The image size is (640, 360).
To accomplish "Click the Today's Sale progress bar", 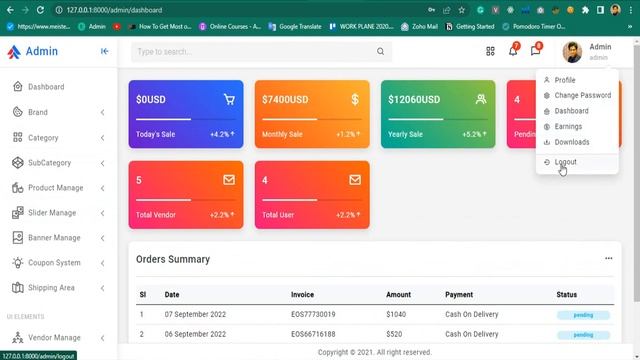I will (x=186, y=119).
